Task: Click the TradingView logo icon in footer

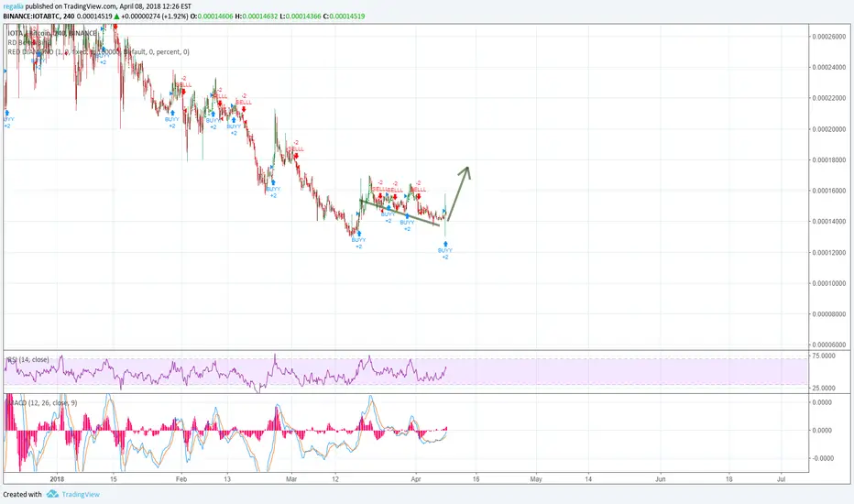Action: 52,494
